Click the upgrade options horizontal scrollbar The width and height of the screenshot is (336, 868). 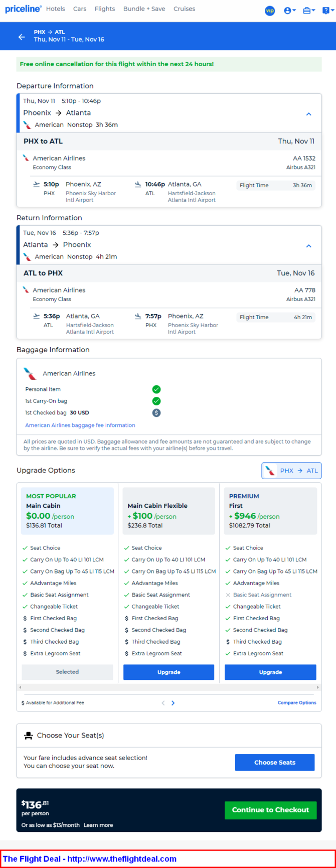coord(169,687)
